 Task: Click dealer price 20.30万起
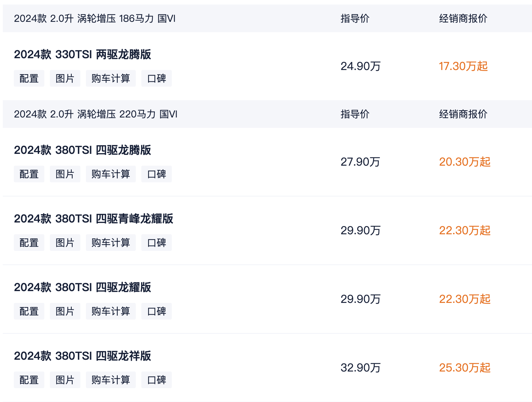coord(464,162)
